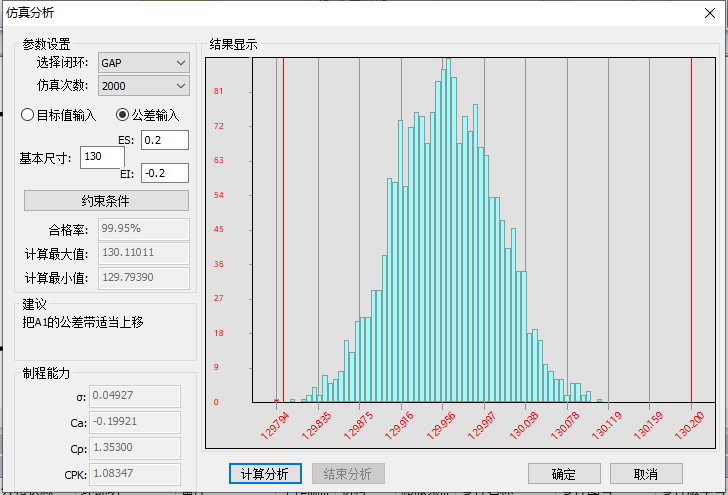Image resolution: width=728 pixels, height=495 pixels.
Task: Open the 选择闭环 GAP dropdown
Action: [143, 63]
